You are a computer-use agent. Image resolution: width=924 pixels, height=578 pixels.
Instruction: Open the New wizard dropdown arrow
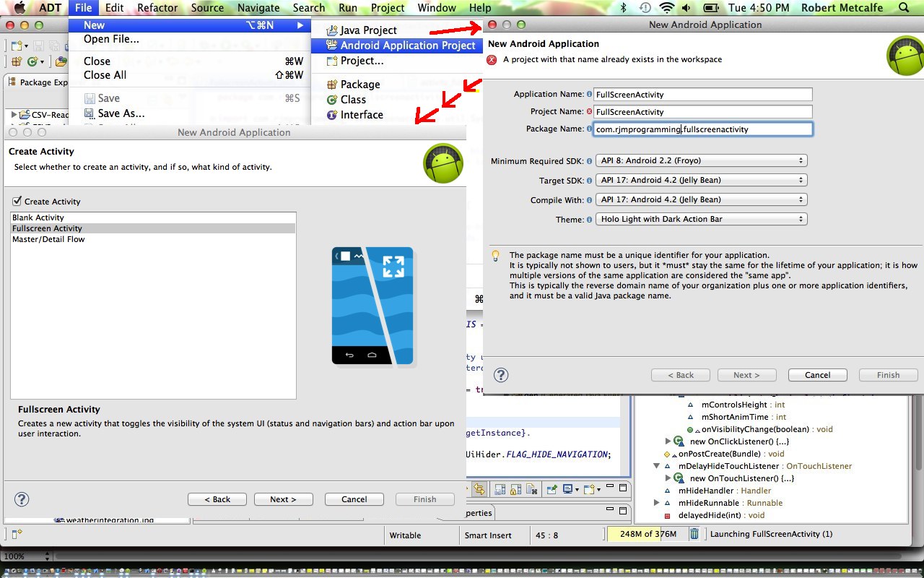tap(26, 46)
